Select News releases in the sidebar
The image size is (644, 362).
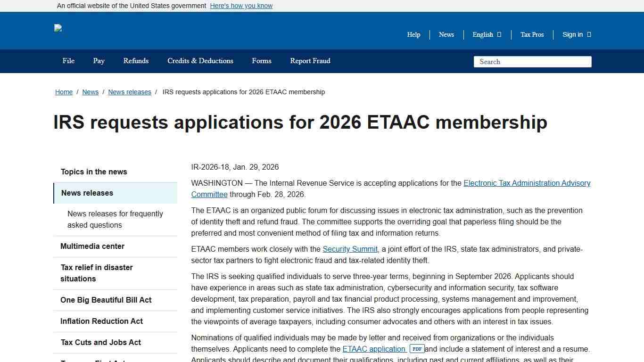[87, 193]
